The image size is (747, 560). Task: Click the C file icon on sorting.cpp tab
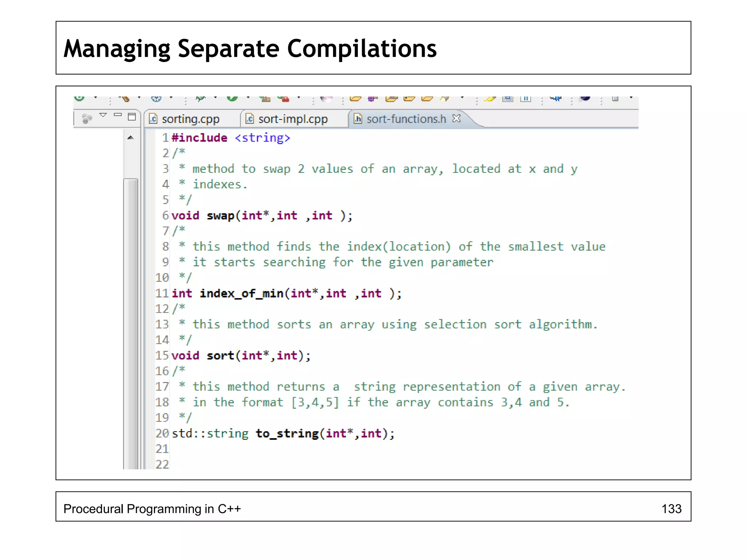click(x=153, y=119)
